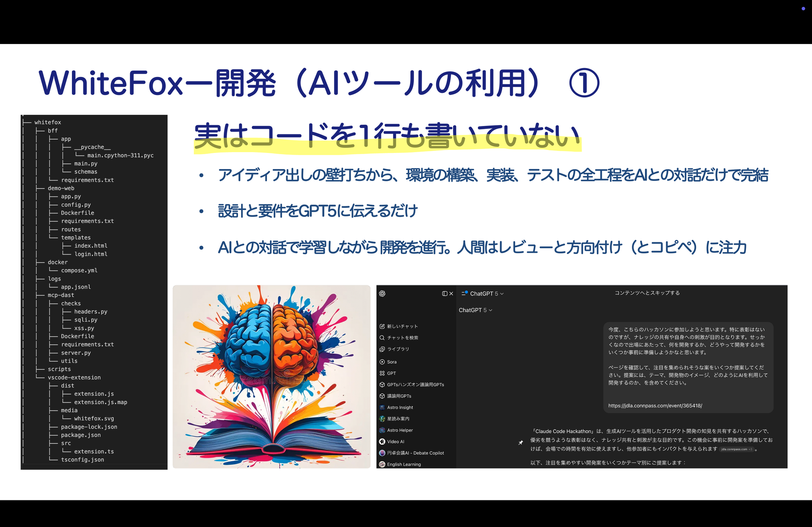Select English Learning GPT entry
The height and width of the screenshot is (527, 812).
tap(403, 464)
